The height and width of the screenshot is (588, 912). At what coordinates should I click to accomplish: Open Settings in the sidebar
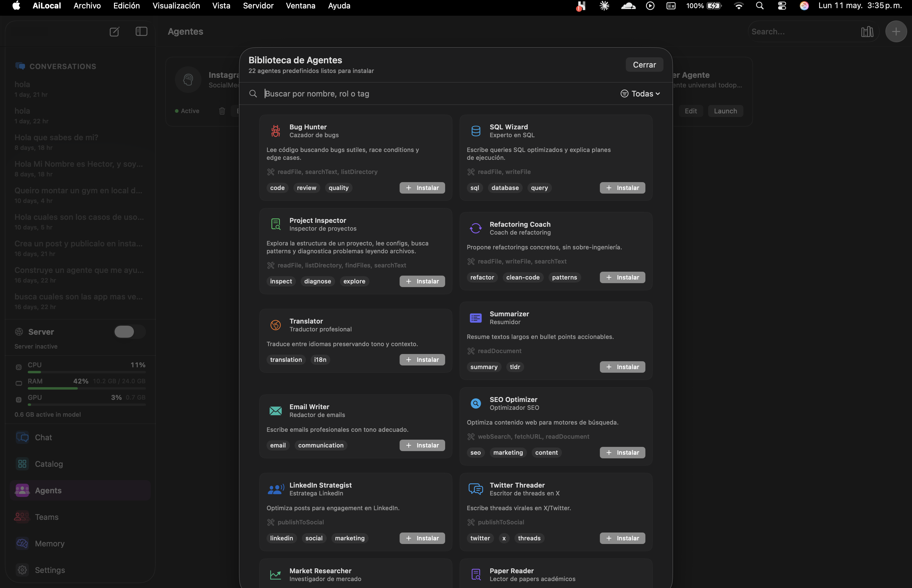click(80, 570)
